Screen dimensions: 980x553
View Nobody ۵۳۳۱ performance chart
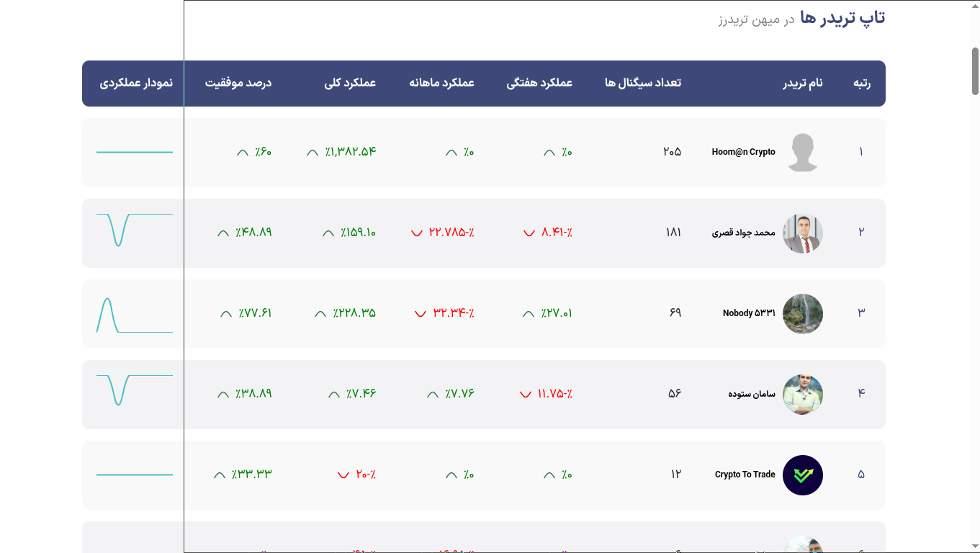pyautogui.click(x=135, y=315)
